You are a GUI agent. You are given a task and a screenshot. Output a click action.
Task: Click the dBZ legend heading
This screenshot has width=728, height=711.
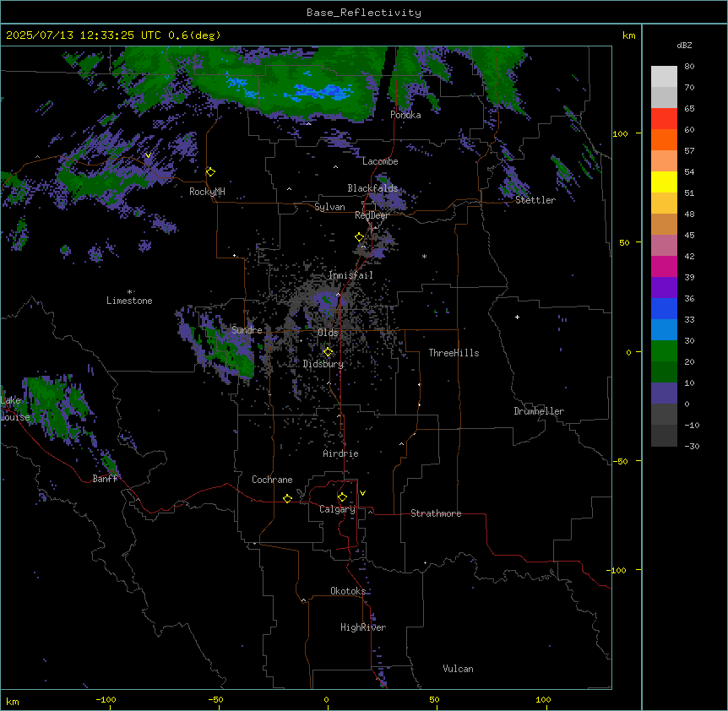point(684,45)
